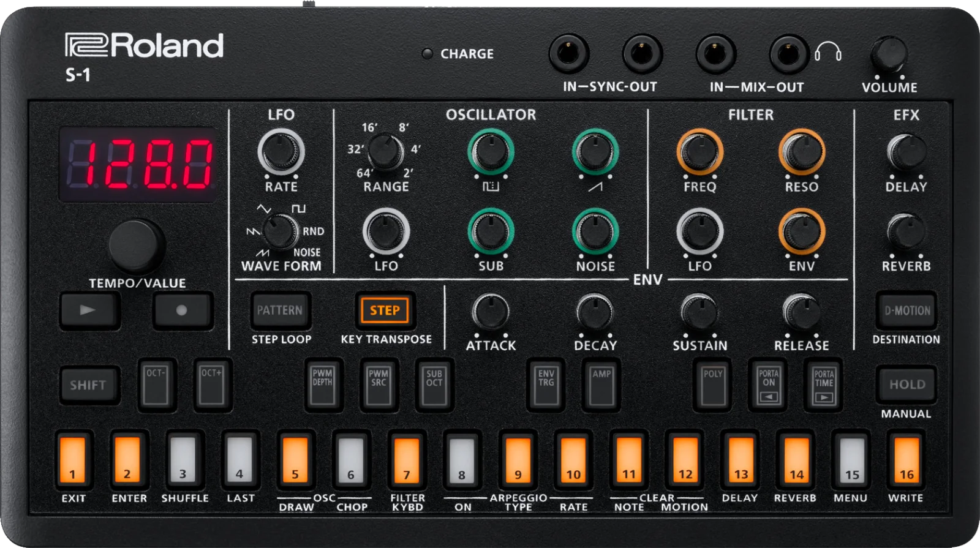This screenshot has width=980, height=548.
Task: Click the DECAY envelope knob
Action: pos(595,312)
